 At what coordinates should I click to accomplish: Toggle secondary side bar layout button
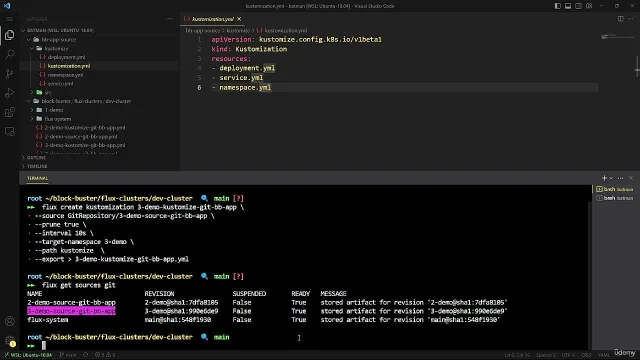[x=578, y=6]
